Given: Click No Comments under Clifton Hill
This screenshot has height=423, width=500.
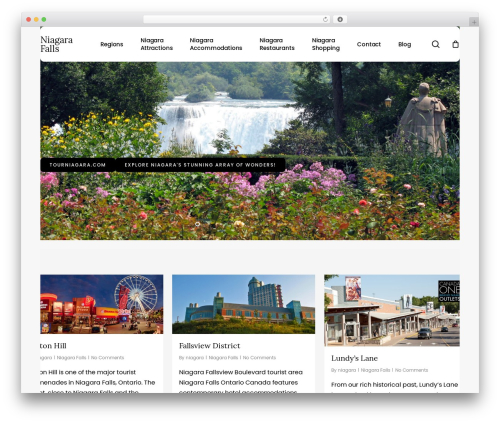Looking at the screenshot, I should pyautogui.click(x=107, y=358).
